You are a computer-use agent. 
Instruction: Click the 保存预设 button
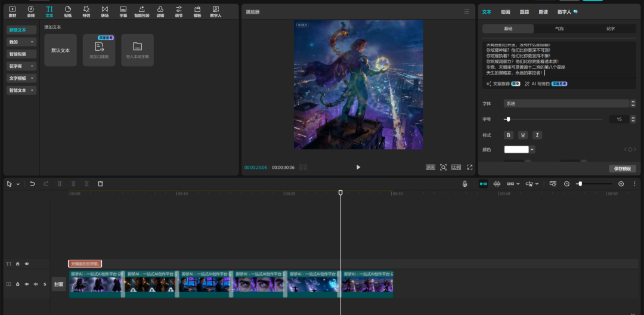point(622,169)
